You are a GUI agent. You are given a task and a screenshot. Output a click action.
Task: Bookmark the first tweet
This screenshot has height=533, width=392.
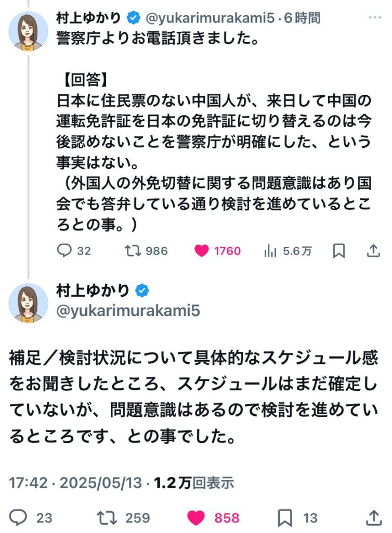click(339, 251)
